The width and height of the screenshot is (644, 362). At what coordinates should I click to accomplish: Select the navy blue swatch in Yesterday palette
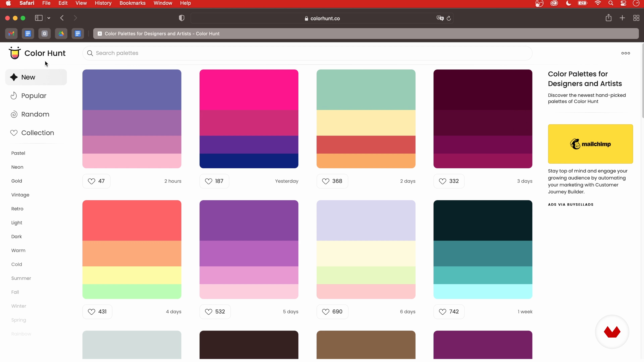pyautogui.click(x=249, y=161)
